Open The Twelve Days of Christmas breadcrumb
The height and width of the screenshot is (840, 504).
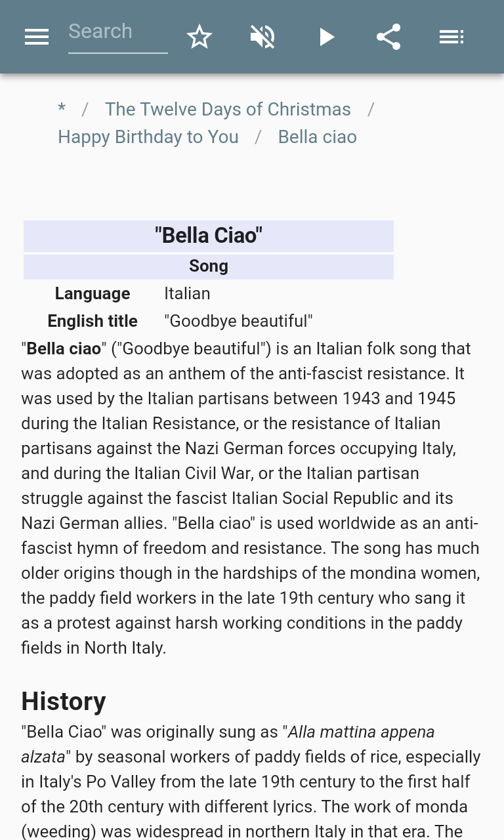click(x=228, y=109)
